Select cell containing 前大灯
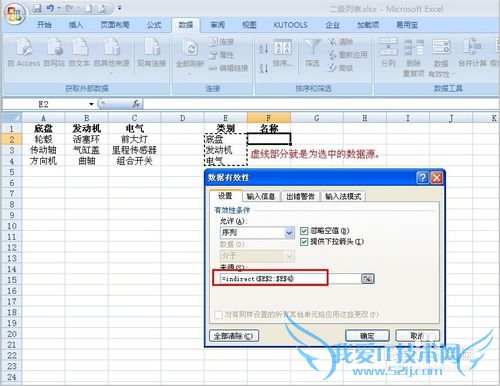The height and width of the screenshot is (386, 500). [x=134, y=139]
